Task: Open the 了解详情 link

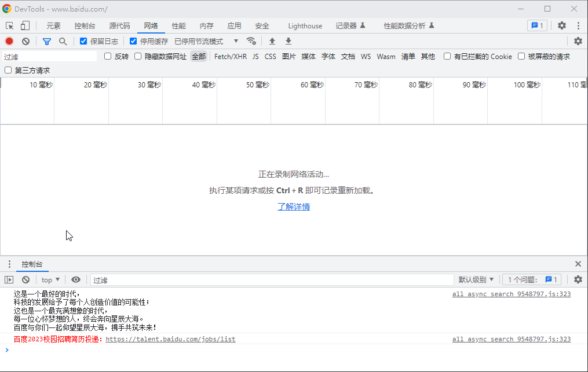Action: 294,207
